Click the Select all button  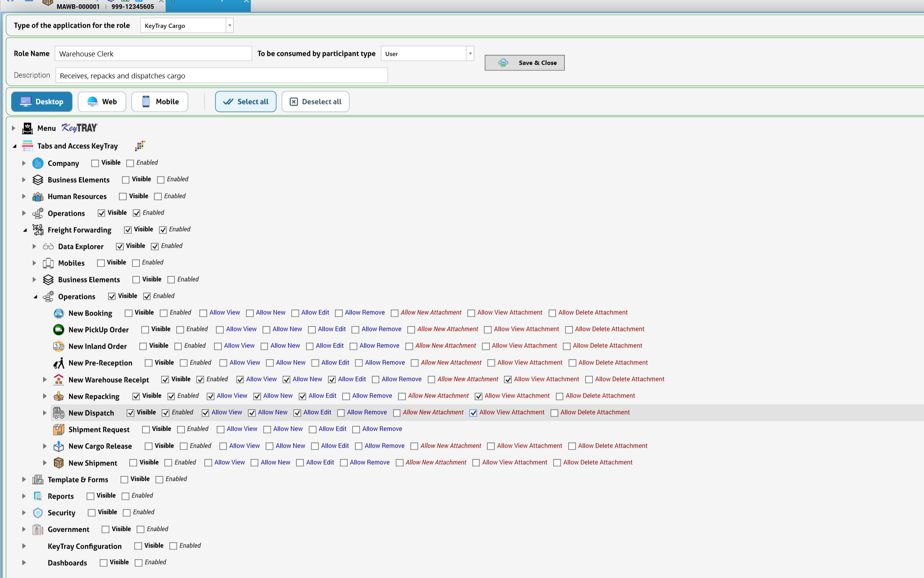click(246, 102)
